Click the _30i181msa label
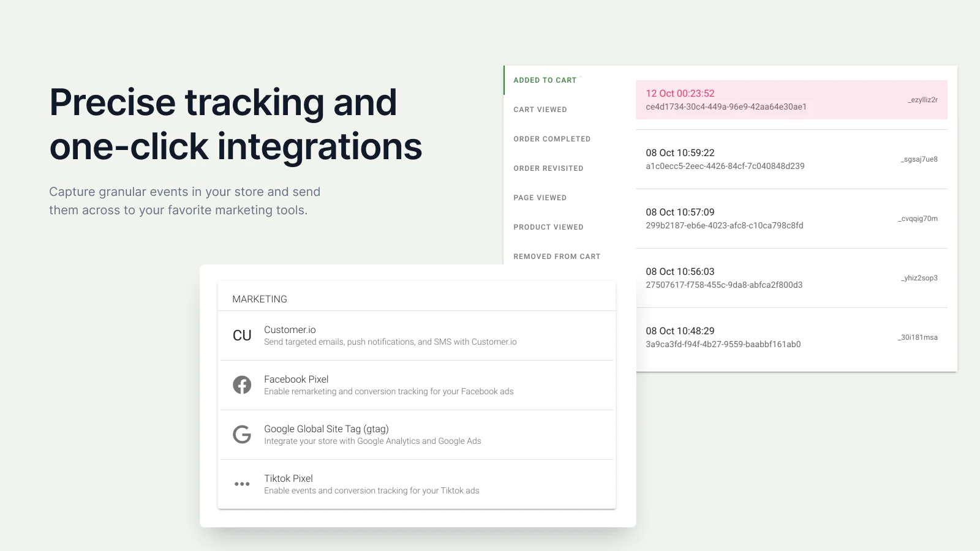 click(x=918, y=337)
